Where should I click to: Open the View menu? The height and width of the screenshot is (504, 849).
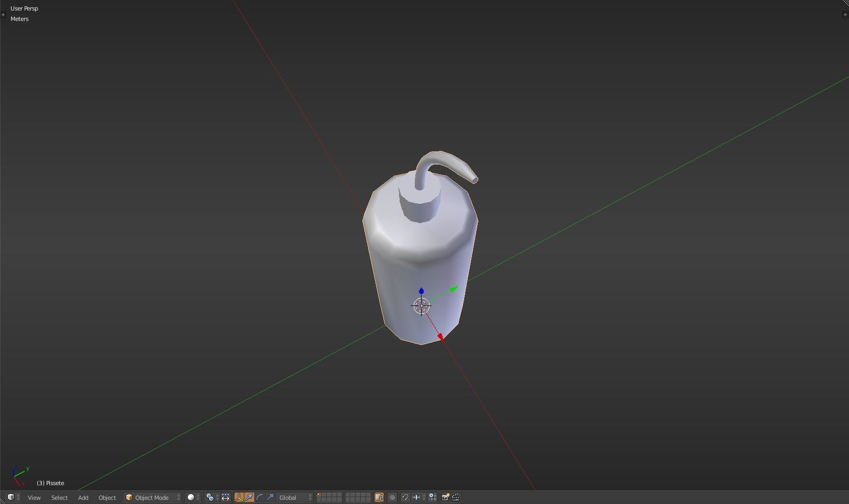click(x=34, y=497)
